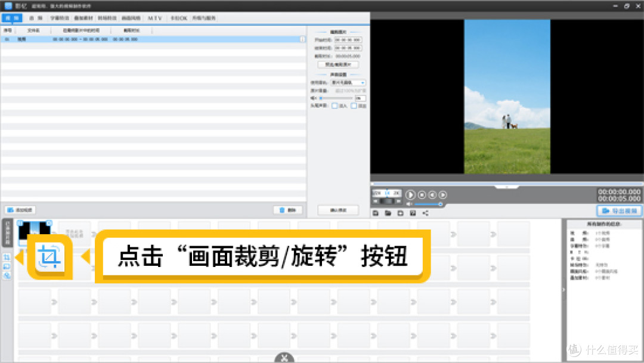This screenshot has height=363, width=644.
Task: Open the 字幕特效 tab
Action: (60, 18)
